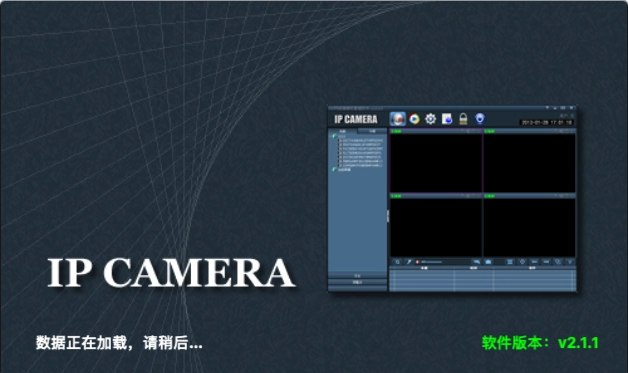The height and width of the screenshot is (373, 628).
Task: Click the magnifier search icon below video grid
Action: point(397,262)
